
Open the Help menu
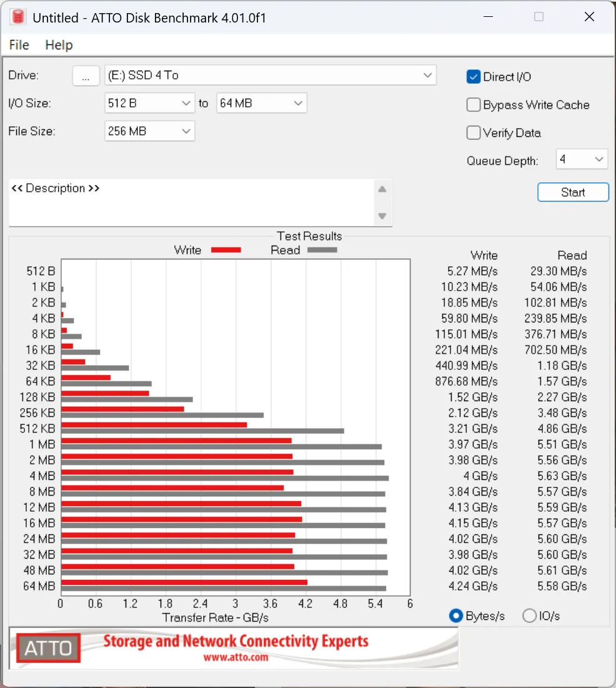[59, 45]
